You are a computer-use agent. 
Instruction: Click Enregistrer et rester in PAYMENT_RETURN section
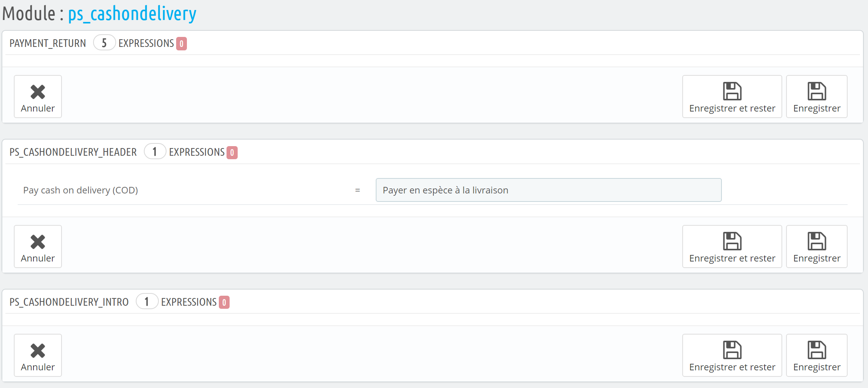coord(732,97)
